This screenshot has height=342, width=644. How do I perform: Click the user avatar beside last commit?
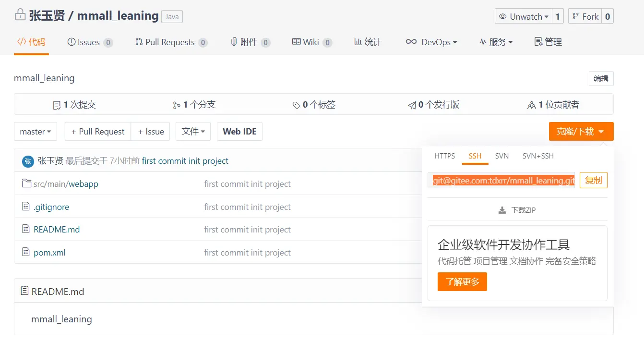coord(28,161)
